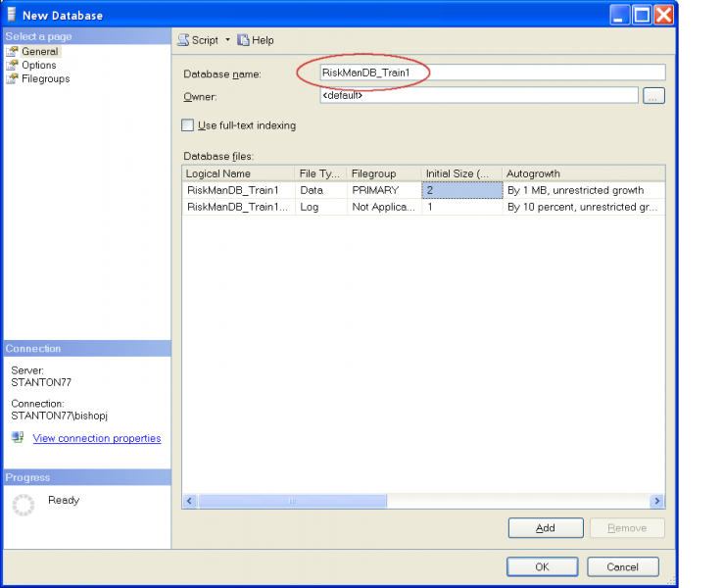Click 'By 10 percent, unrestricted' autogrowth cell
723x588 pixels.
point(584,207)
